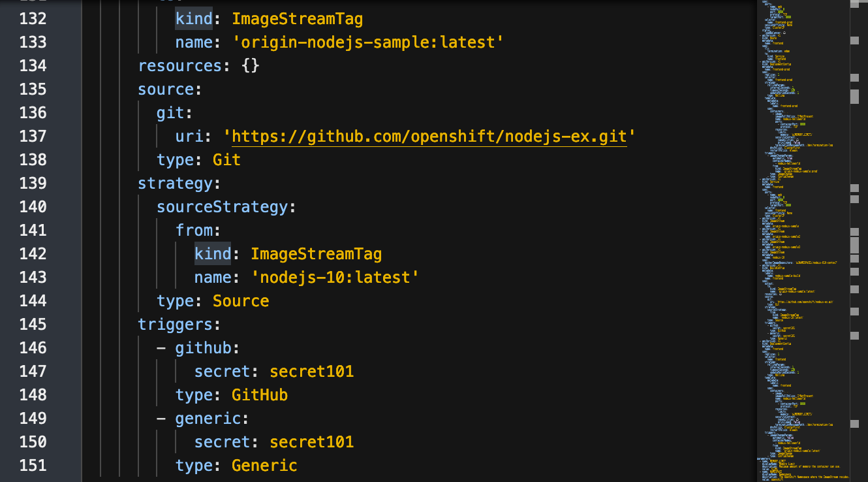Click the Git type value
This screenshot has width=868, height=482.
pos(226,160)
